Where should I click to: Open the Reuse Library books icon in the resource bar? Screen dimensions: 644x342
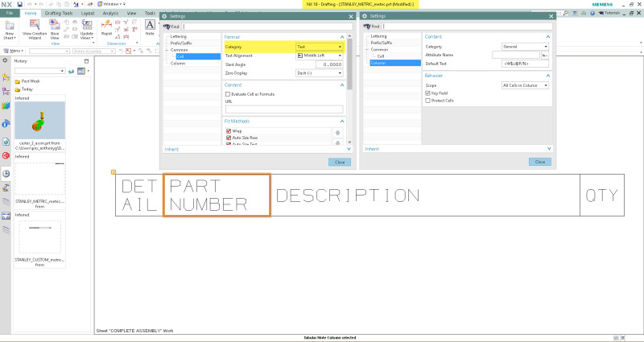coord(6,105)
